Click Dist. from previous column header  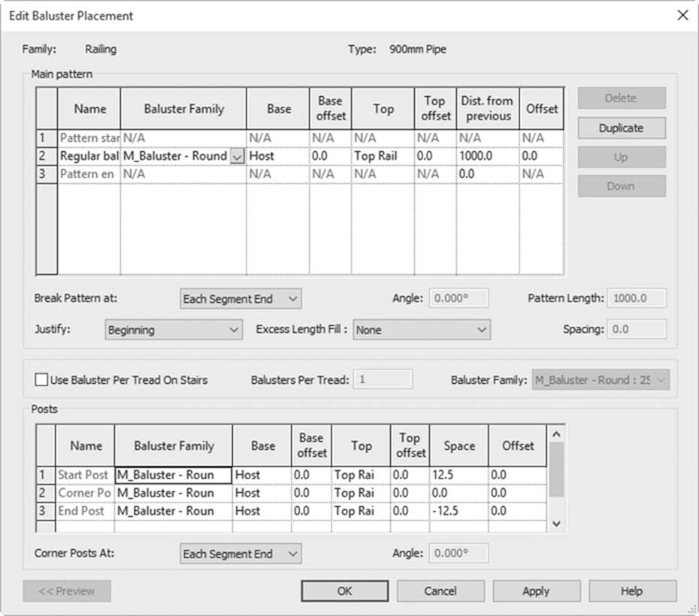tap(488, 109)
